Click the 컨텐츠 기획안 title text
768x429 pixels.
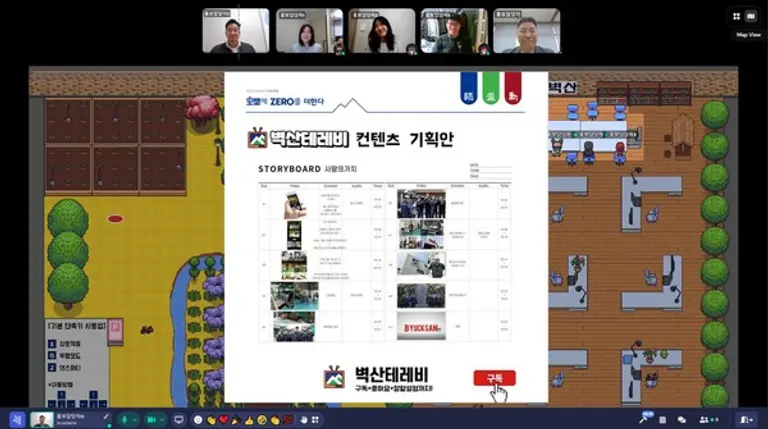click(x=404, y=139)
